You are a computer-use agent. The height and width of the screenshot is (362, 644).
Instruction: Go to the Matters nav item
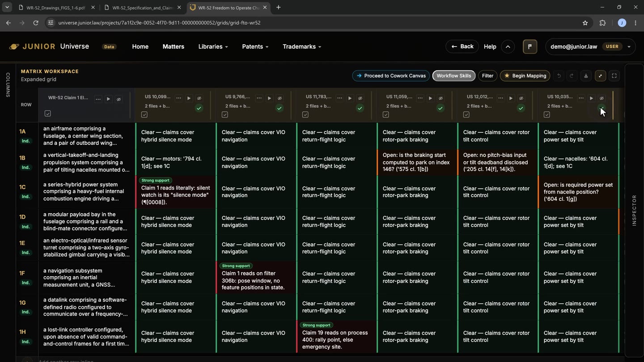pos(174,46)
